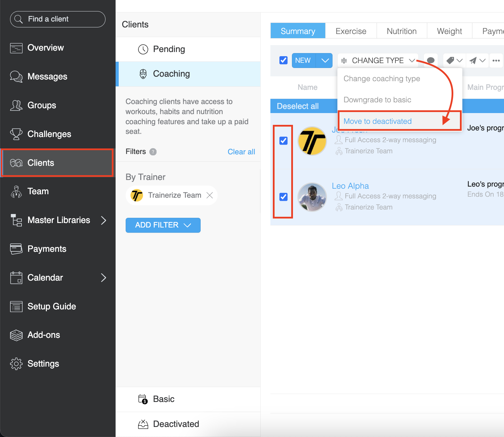The height and width of the screenshot is (437, 504).
Task: Switch to the Nutrition tab
Action: click(x=402, y=31)
